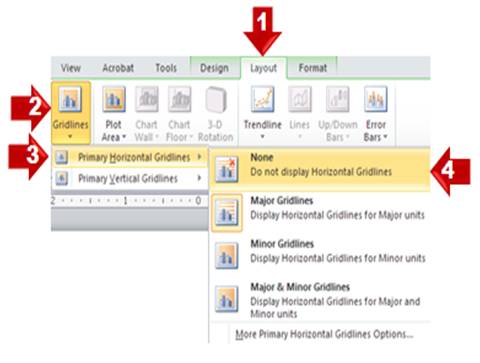Viewport: 480px width, 363px height.
Task: Click the Major Gridlines option icon
Action: [227, 212]
